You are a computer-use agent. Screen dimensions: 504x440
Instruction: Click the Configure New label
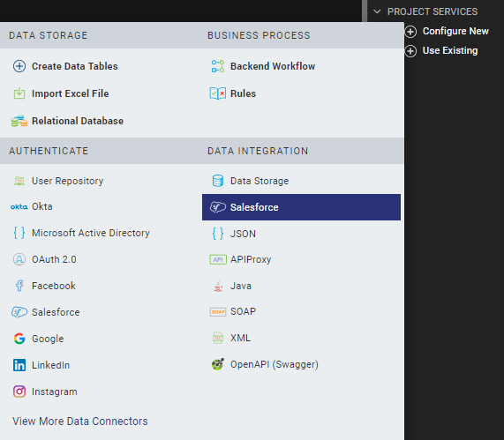455,31
